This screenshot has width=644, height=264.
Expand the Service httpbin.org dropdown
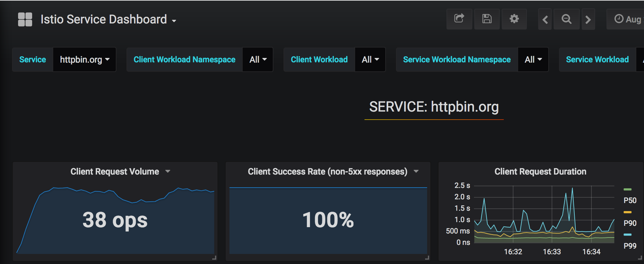pyautogui.click(x=85, y=60)
